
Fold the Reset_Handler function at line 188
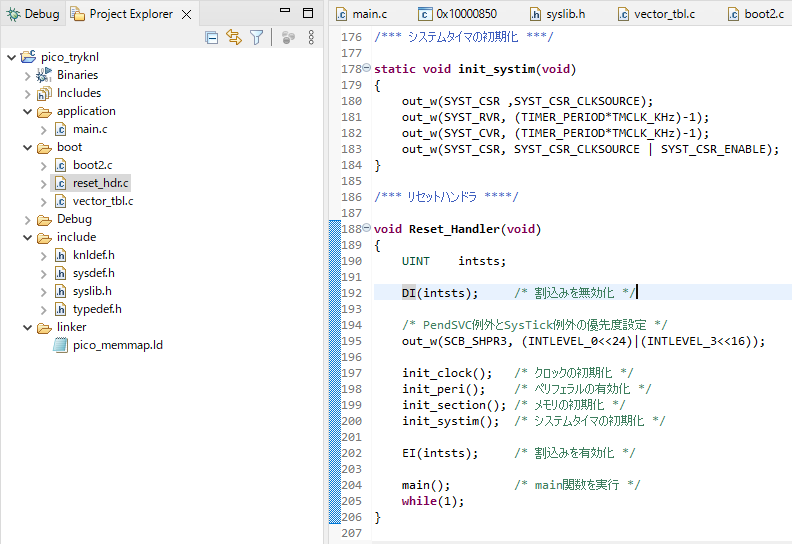pos(367,229)
